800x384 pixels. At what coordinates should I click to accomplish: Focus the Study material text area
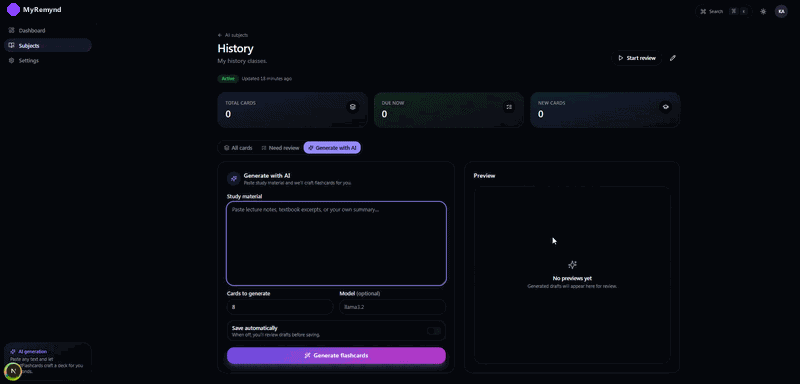[x=336, y=243]
